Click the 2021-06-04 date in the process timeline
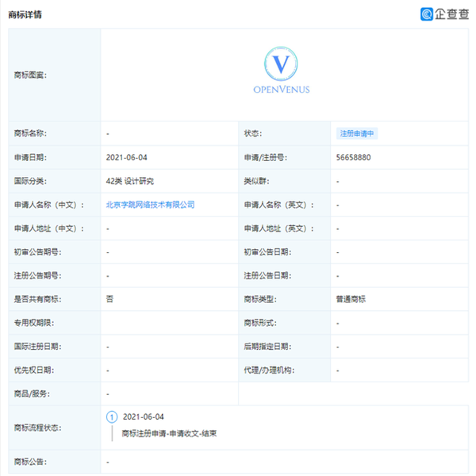The image size is (476, 476). [x=142, y=416]
